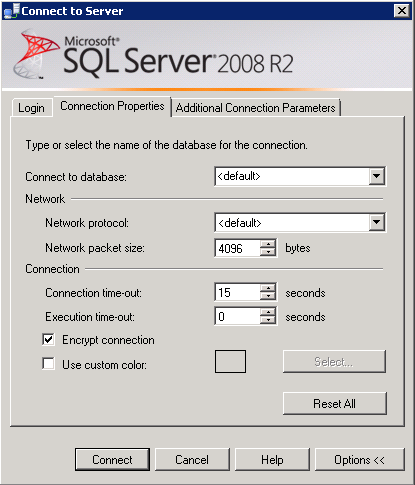Switch to the Login tab
This screenshot has width=415, height=485.
point(32,108)
